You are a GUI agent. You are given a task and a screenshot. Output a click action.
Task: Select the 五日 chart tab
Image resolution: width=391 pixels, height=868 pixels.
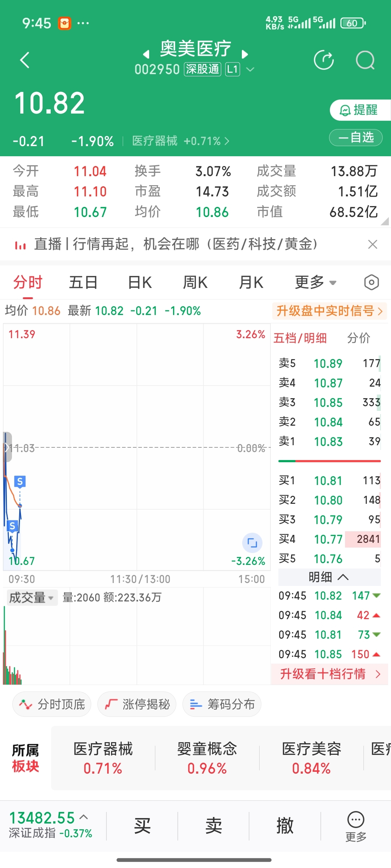pos(83,282)
